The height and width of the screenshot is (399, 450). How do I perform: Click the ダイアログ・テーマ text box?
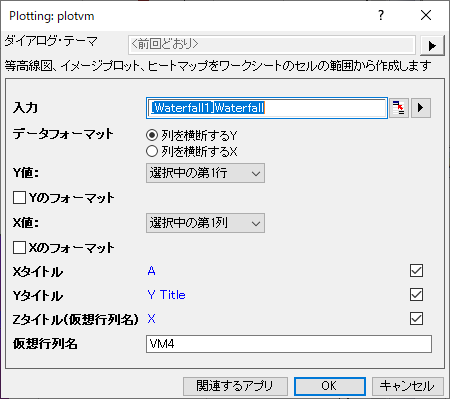272,45
